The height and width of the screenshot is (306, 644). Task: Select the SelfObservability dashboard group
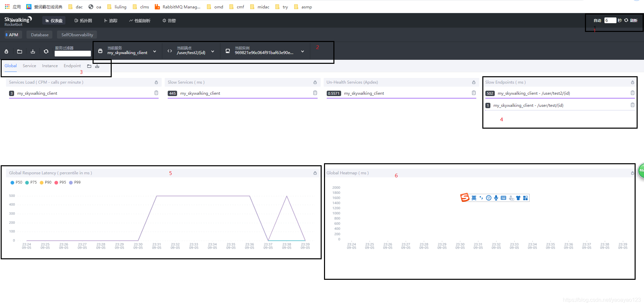tap(77, 35)
